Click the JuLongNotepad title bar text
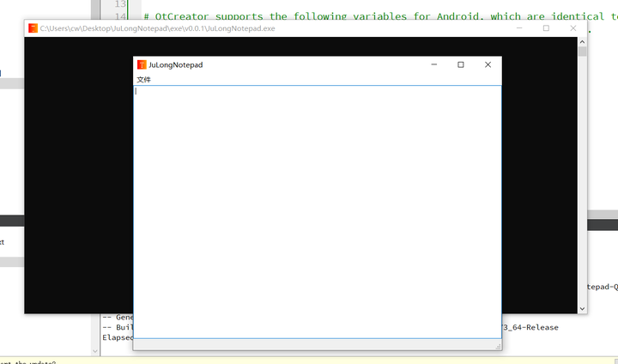Viewport: 618px width, 364px height. tap(176, 65)
